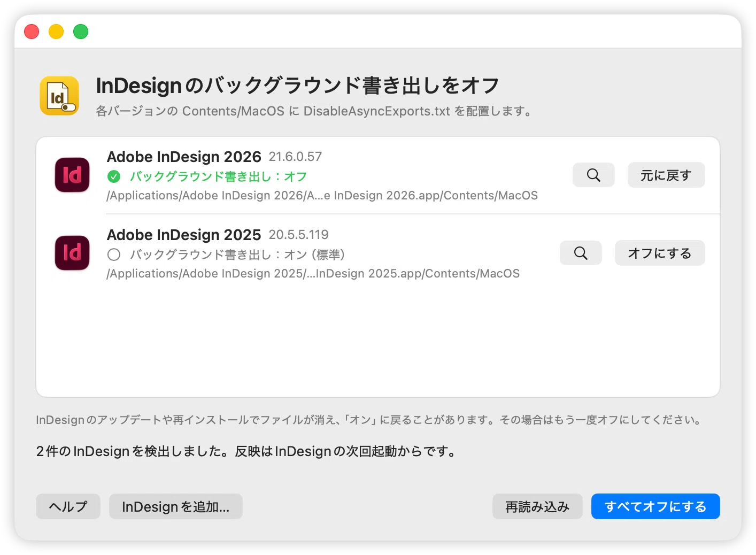Image resolution: width=756 pixels, height=555 pixels.
Task: Click the InDesignを追加... button
Action: 176,506
